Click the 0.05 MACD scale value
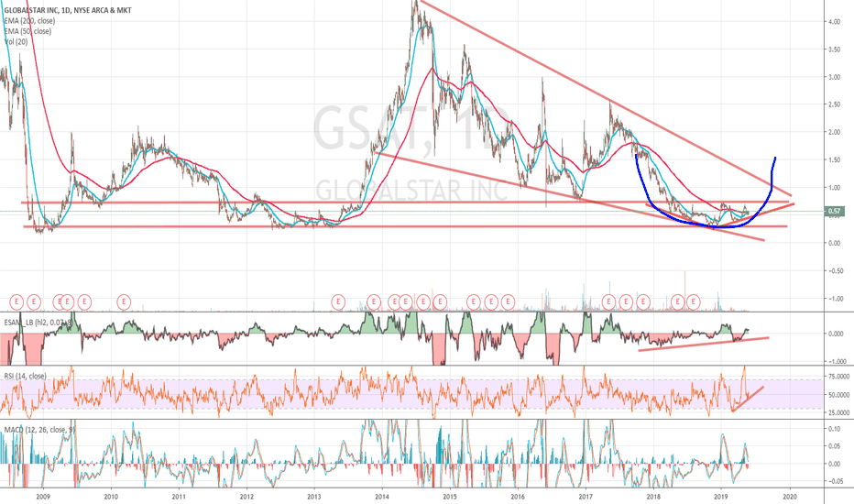 pos(834,447)
